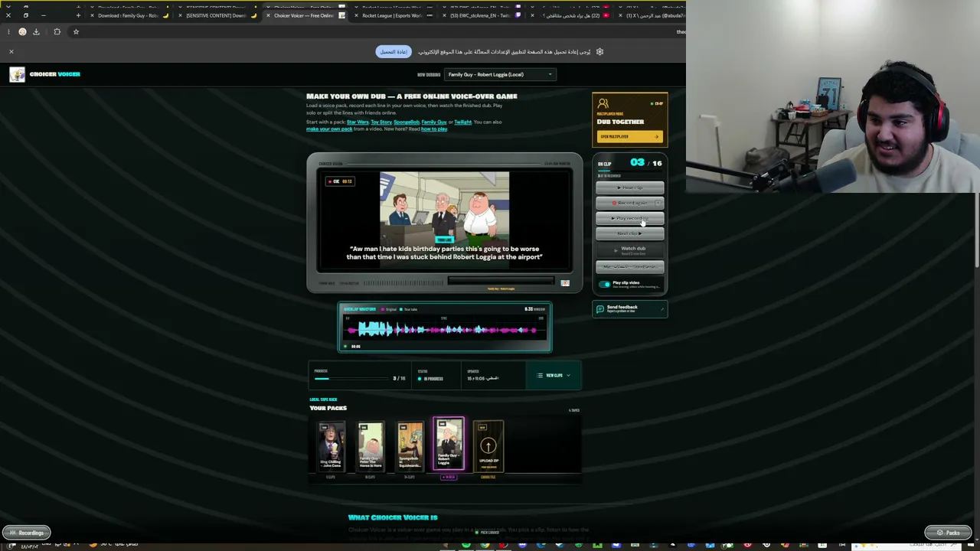The image size is (980, 551).
Task: Select the Family Guy Robert Loggia pack
Action: click(x=449, y=444)
